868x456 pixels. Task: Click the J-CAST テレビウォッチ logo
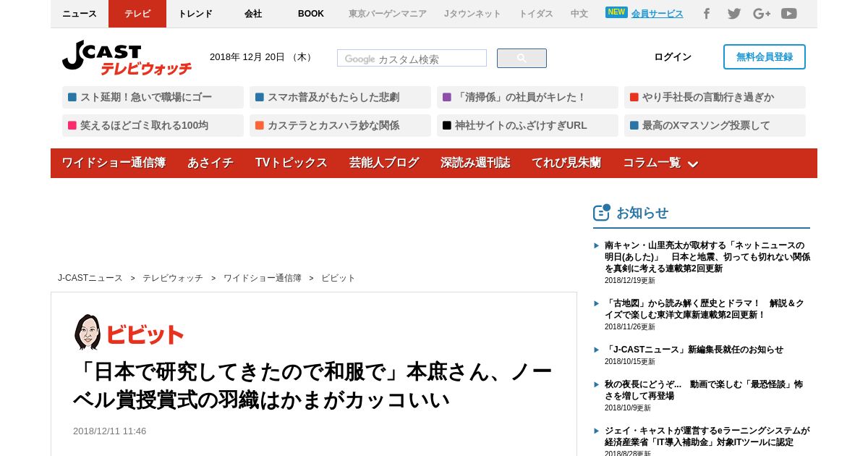(127, 58)
